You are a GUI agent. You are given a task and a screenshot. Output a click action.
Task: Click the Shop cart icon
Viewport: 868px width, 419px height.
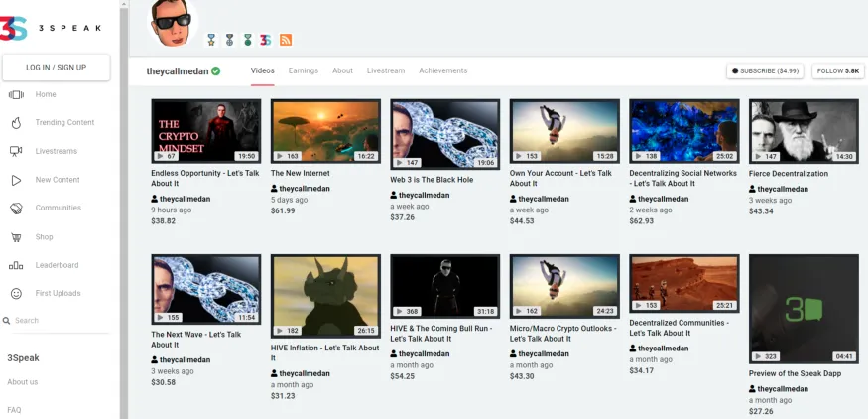(16, 237)
